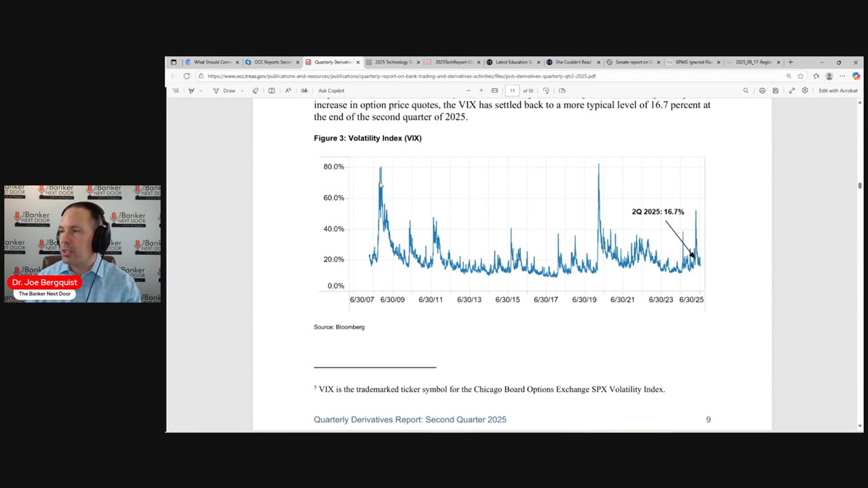
Task: Click the zoom magnifier icon in address bar
Action: [789, 76]
